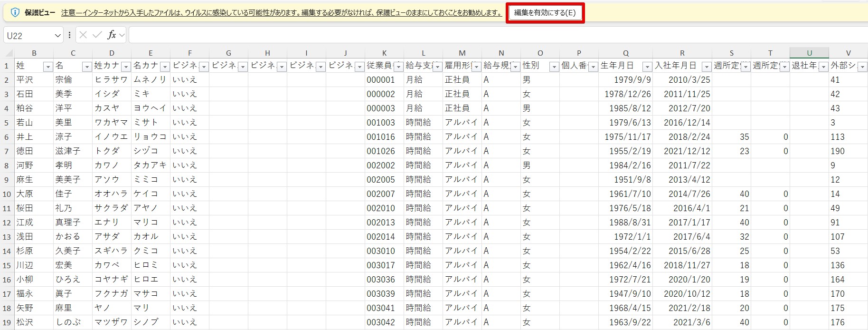
Task: Select birth date 1961/7/10 cell
Action: pyautogui.click(x=625, y=194)
